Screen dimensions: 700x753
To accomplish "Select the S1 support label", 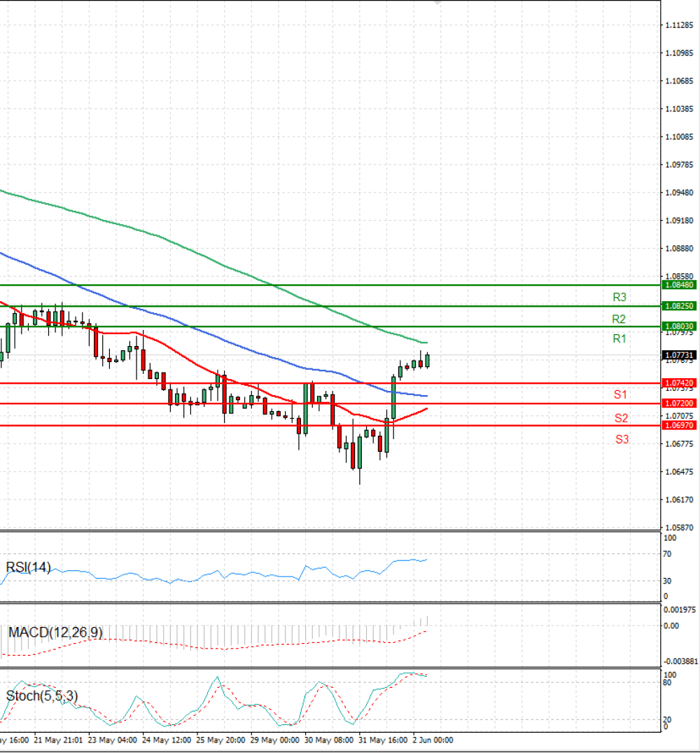I will coord(620,394).
